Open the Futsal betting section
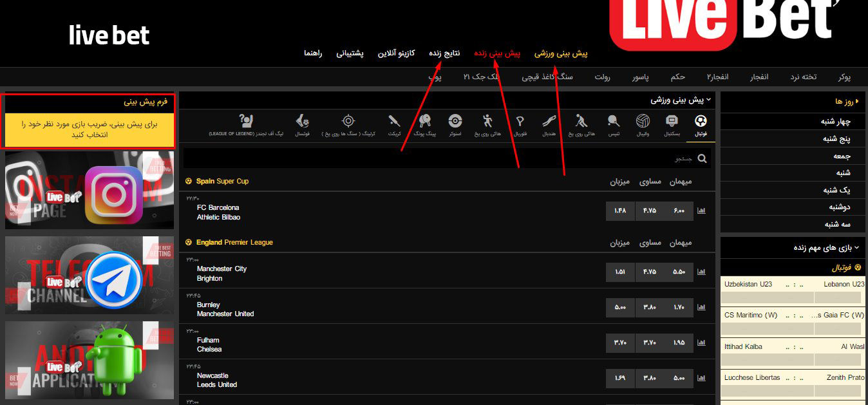The height and width of the screenshot is (405, 868). pyautogui.click(x=302, y=122)
